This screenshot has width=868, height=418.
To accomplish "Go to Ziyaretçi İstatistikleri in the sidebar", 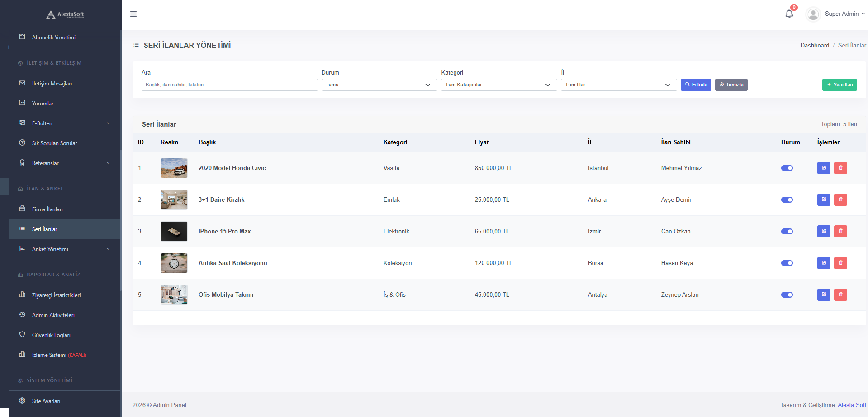I will pyautogui.click(x=56, y=295).
